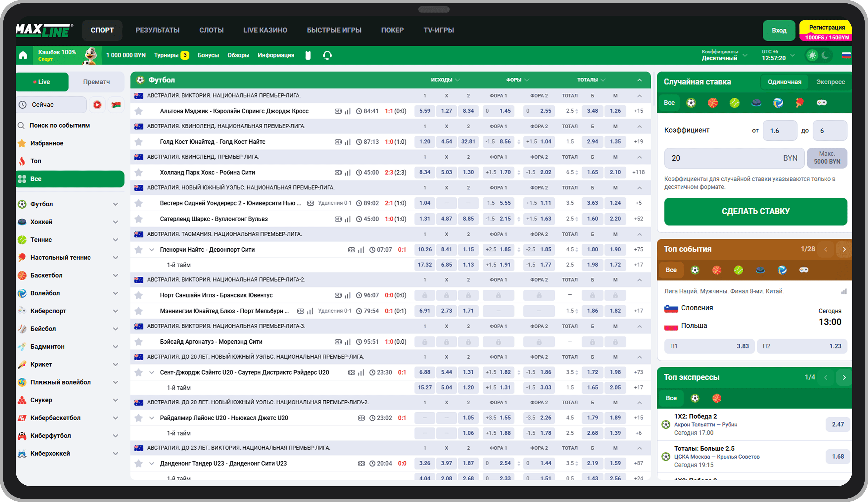Filter Топ события by hockey puck icon
This screenshot has width=868, height=502.
(x=760, y=270)
